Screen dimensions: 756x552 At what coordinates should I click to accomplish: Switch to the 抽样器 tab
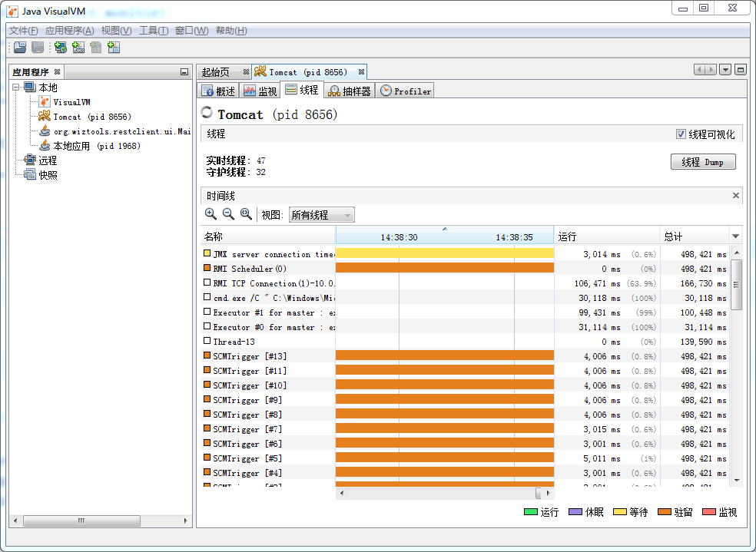[350, 91]
